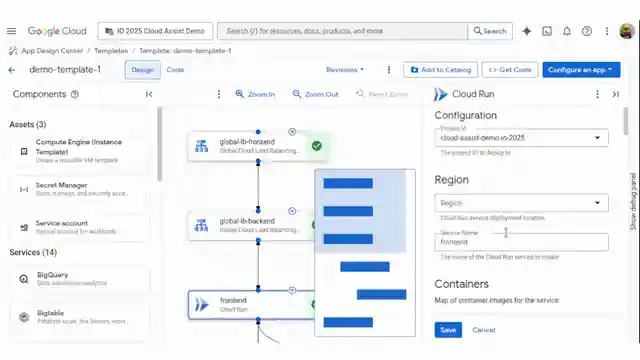Screen dimensions: 640x360
Task: Open the canvas more options kebab
Action: (x=219, y=94)
